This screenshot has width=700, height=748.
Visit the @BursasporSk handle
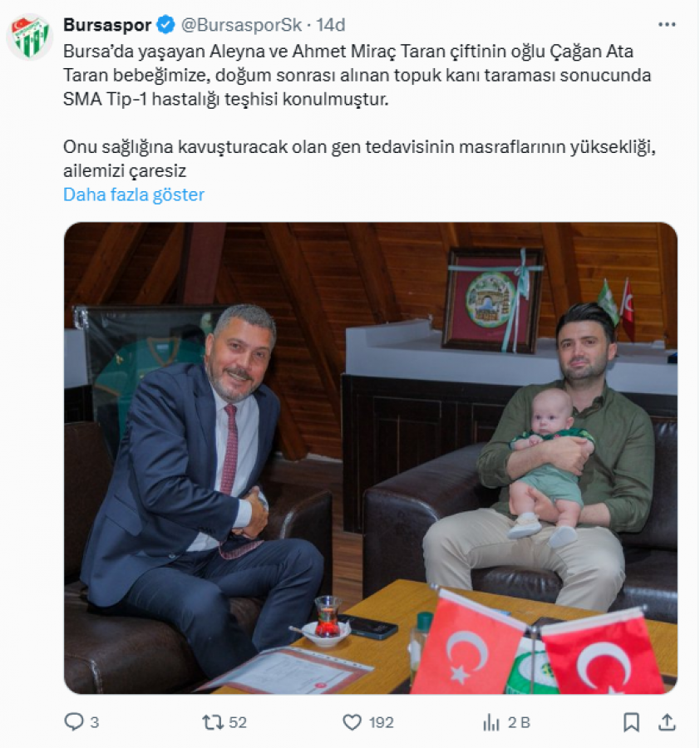241,25
